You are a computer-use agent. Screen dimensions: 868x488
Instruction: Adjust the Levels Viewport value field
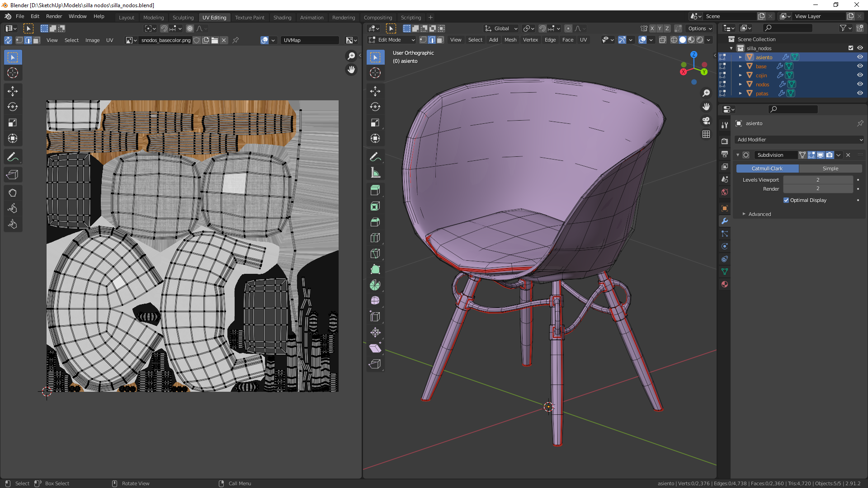pos(817,180)
